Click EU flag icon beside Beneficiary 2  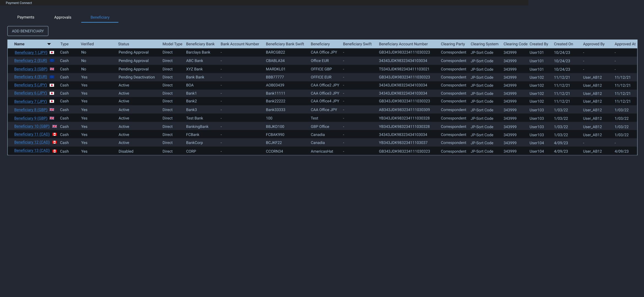coord(52,61)
